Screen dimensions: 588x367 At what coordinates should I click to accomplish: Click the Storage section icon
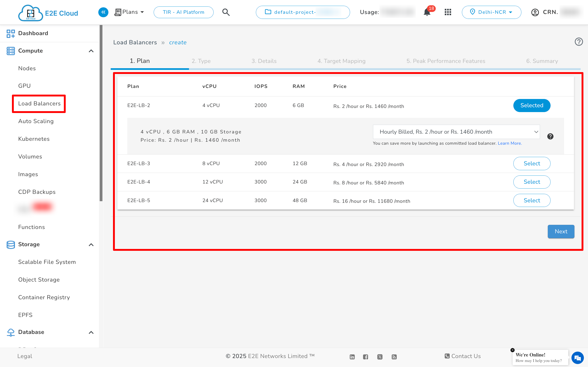(x=11, y=245)
